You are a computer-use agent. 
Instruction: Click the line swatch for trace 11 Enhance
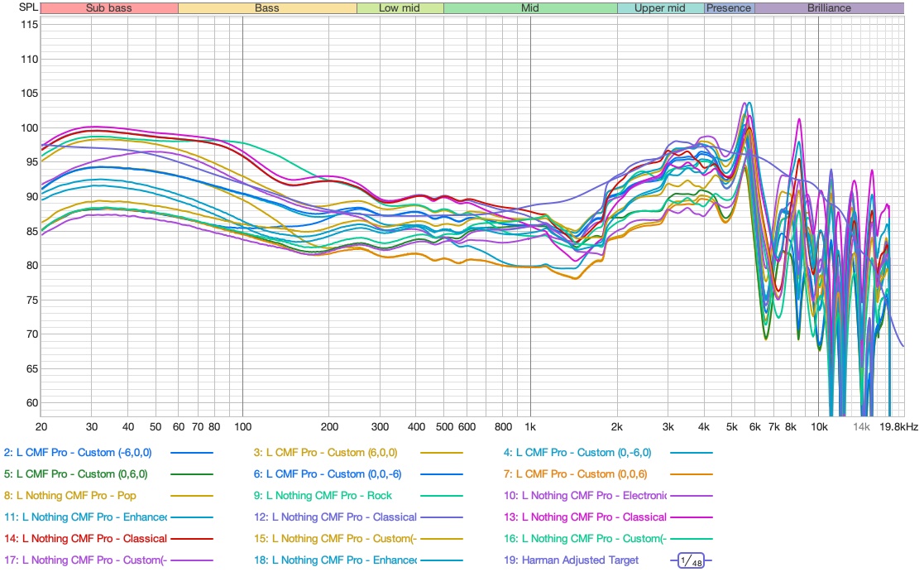(192, 517)
